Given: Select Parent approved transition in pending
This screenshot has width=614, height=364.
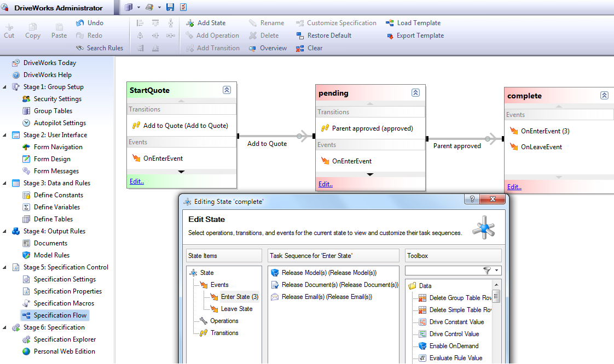Looking at the screenshot, I should coord(367,128).
